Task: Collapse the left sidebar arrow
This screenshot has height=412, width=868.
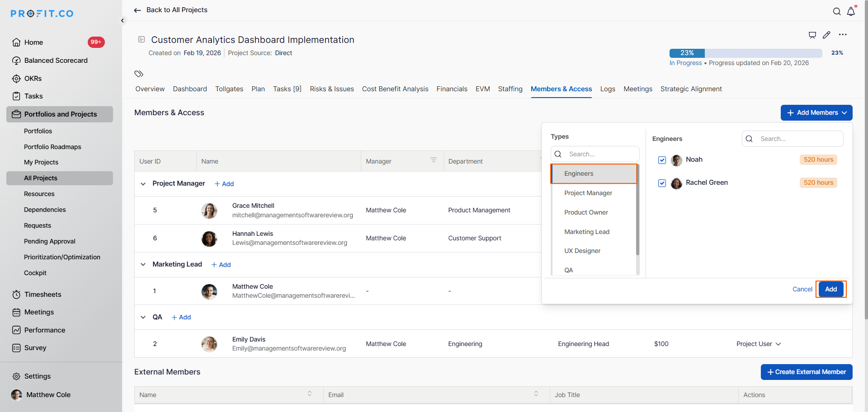Action: click(123, 21)
